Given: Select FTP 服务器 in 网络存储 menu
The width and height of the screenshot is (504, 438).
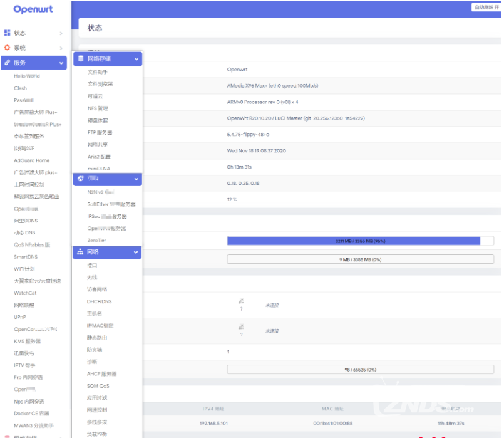Looking at the screenshot, I should click(100, 132).
